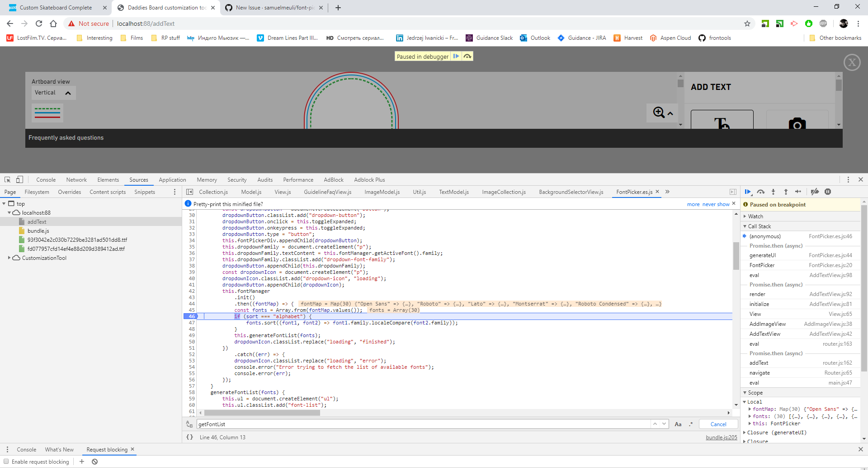Select generateUI call stack frame
This screenshot has width=868, height=470.
pos(800,255)
